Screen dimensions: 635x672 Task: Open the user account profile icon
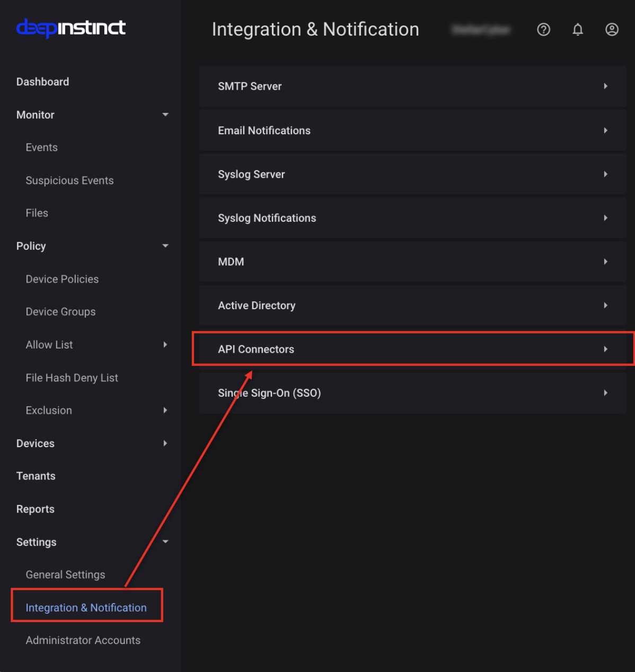tap(612, 30)
